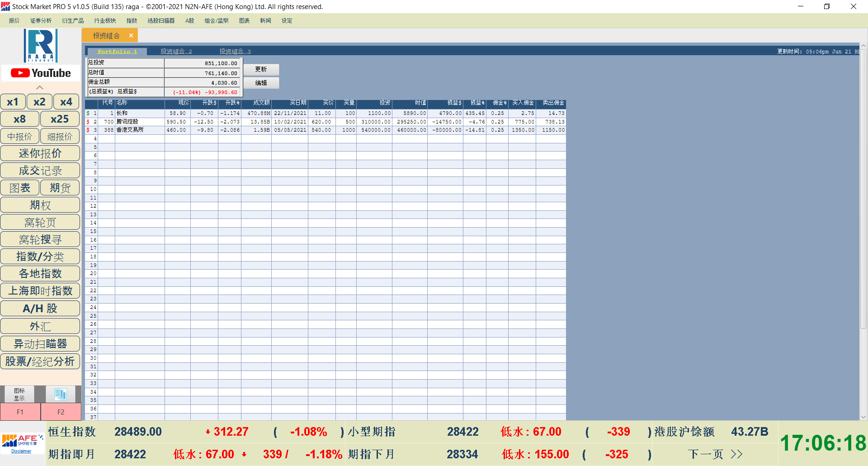Collapse the sidebar using the up chevron
The width and height of the screenshot is (868, 466).
(40, 87)
